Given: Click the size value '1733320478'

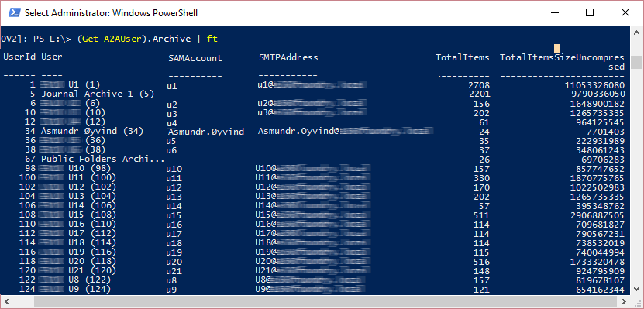Looking at the screenshot, I should click(598, 262).
